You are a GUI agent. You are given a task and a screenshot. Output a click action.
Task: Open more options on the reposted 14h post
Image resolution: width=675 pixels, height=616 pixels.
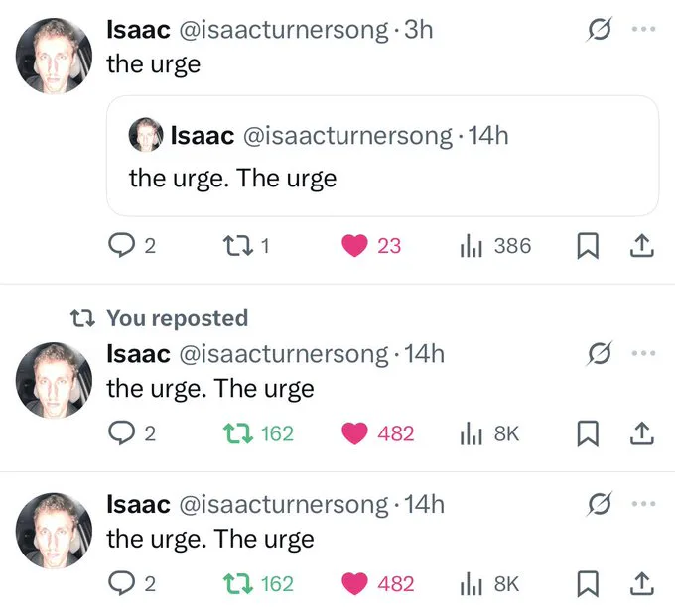point(643,353)
